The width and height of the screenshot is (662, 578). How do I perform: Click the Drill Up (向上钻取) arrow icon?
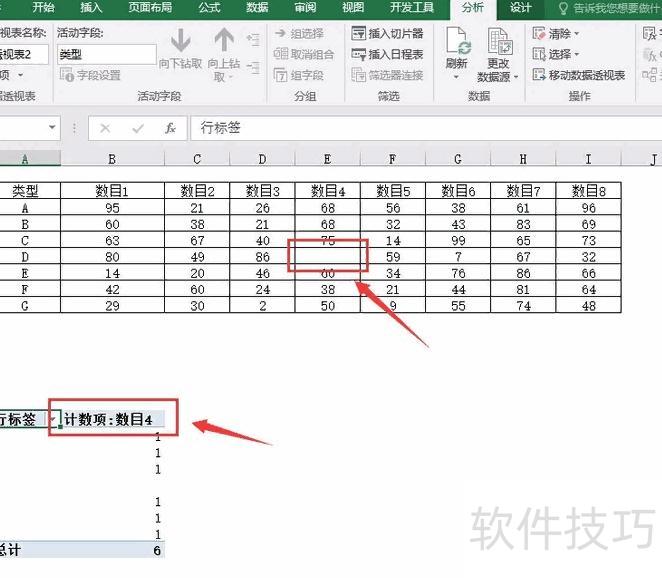click(224, 41)
